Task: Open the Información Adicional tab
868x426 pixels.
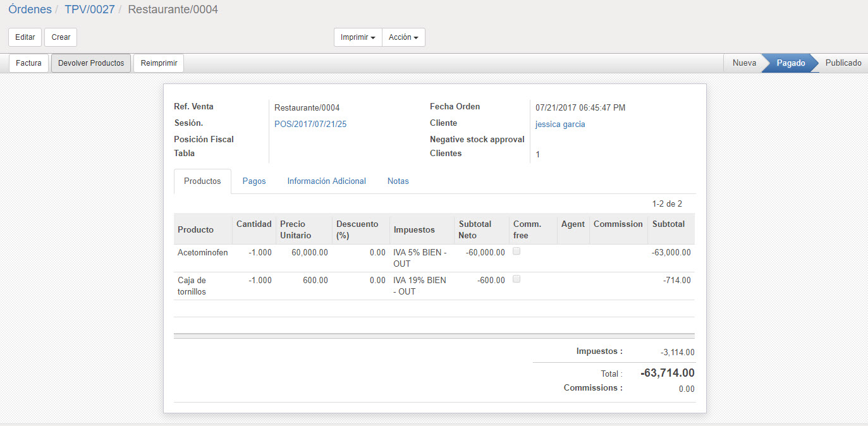Action: pyautogui.click(x=326, y=181)
